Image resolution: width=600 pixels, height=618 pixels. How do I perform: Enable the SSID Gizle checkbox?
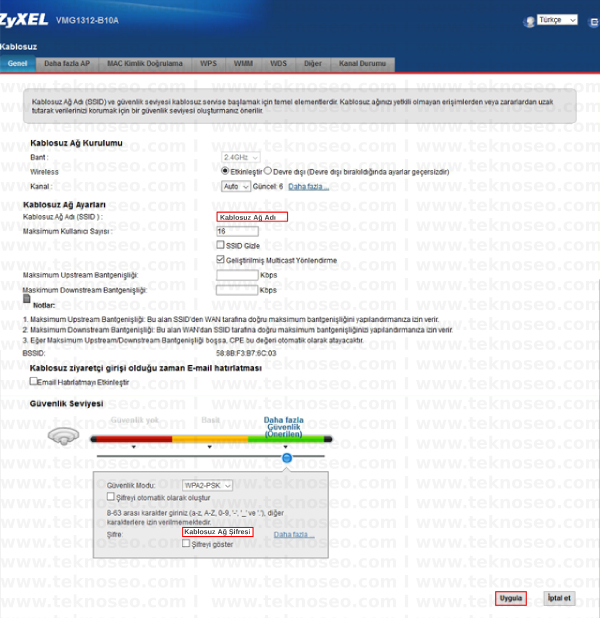220,245
